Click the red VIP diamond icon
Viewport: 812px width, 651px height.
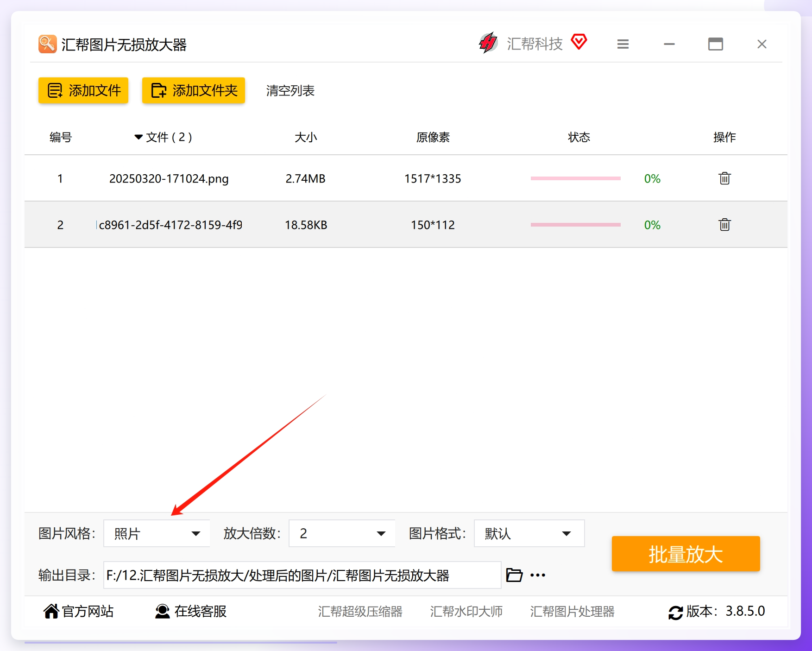click(579, 42)
